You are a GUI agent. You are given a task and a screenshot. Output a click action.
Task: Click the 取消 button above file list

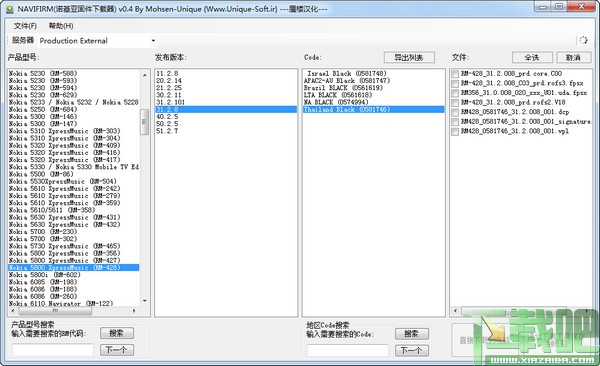click(573, 57)
